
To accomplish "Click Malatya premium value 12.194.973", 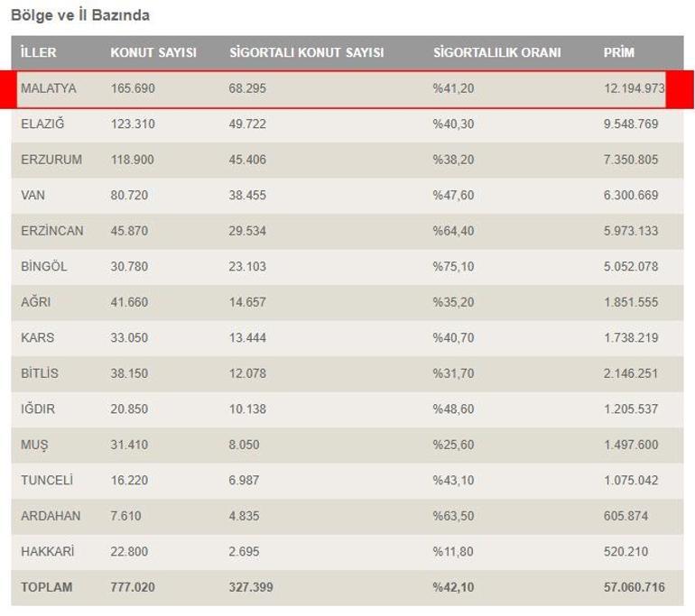I will [635, 88].
